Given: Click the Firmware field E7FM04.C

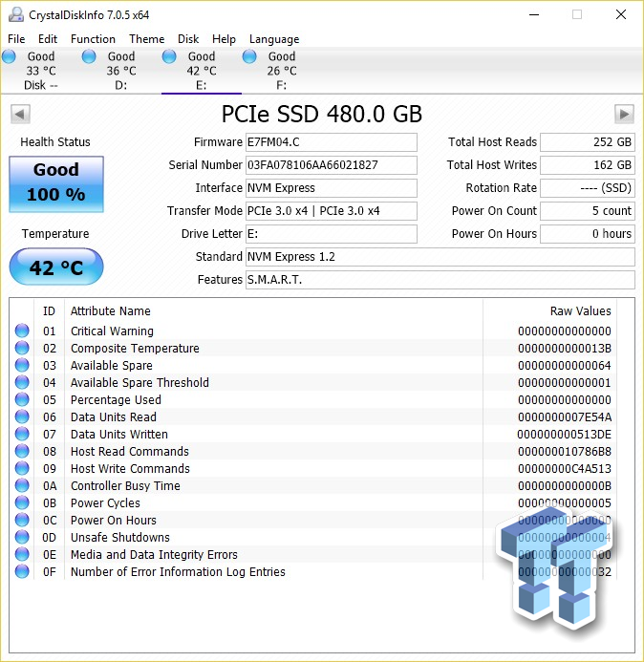Looking at the screenshot, I should (x=332, y=142).
